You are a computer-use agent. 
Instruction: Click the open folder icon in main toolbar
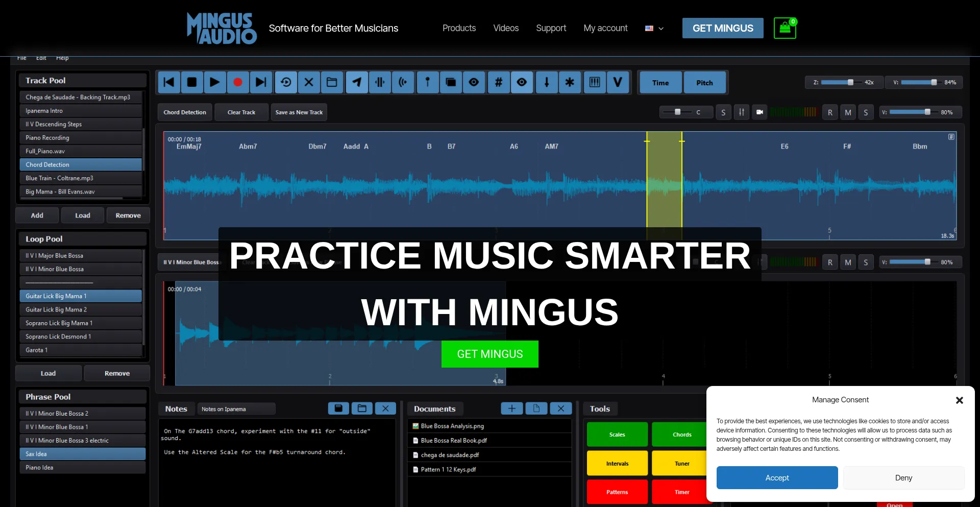332,82
